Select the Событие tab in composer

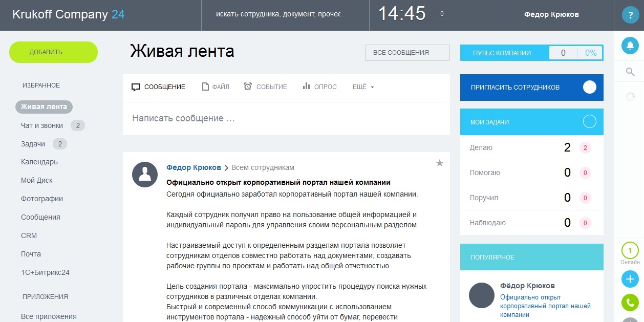pyautogui.click(x=265, y=87)
